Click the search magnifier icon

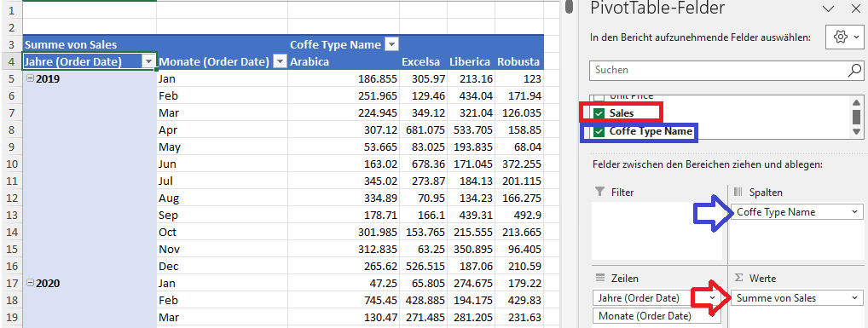(854, 70)
